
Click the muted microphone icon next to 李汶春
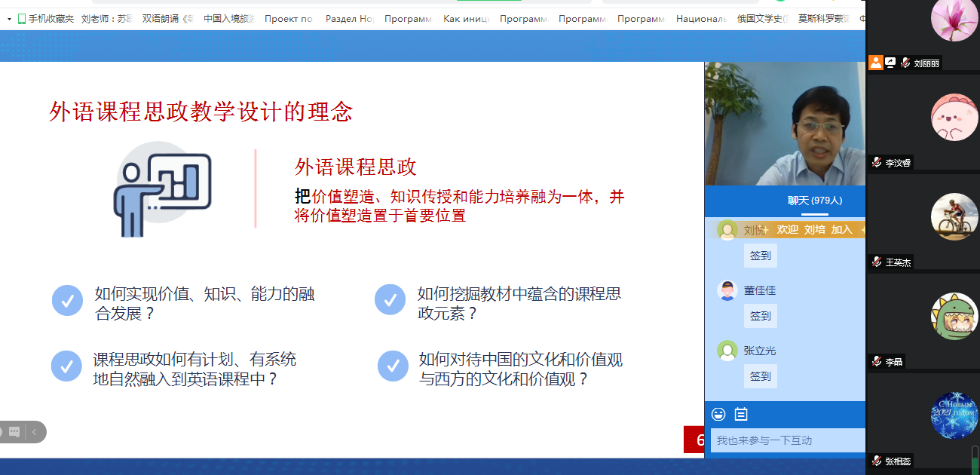pyautogui.click(x=877, y=162)
